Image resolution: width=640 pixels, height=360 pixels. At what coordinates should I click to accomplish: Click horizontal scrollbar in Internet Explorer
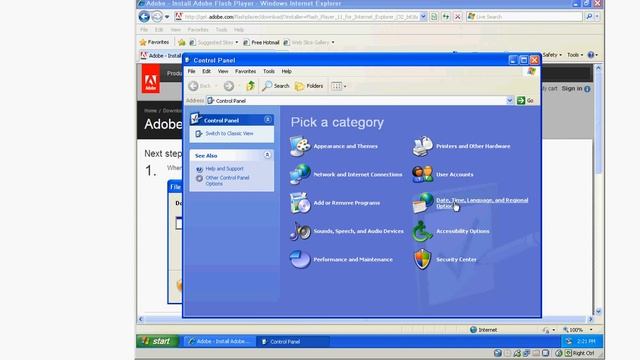pos(365,319)
